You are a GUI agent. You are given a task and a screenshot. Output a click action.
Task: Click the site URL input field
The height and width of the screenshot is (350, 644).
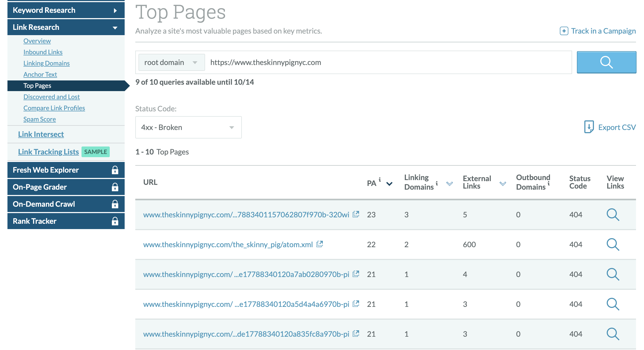[389, 62]
